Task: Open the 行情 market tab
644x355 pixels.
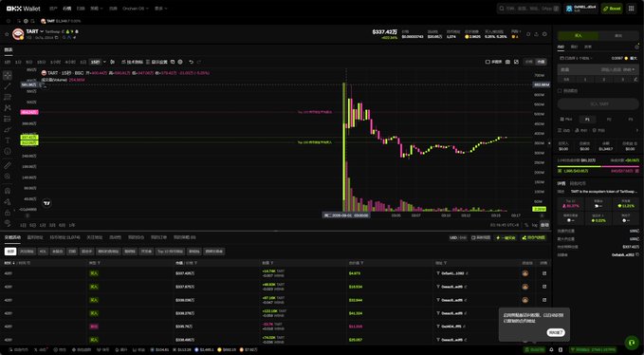Action: (66, 9)
